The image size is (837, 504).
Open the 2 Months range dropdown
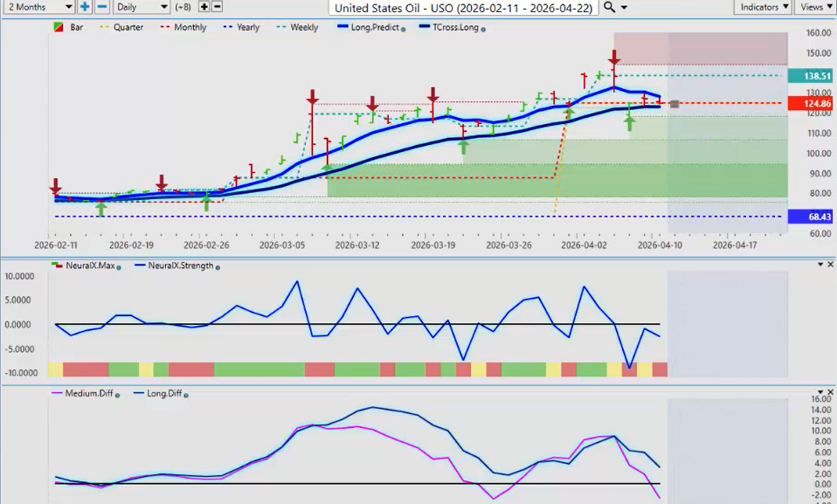[38, 7]
